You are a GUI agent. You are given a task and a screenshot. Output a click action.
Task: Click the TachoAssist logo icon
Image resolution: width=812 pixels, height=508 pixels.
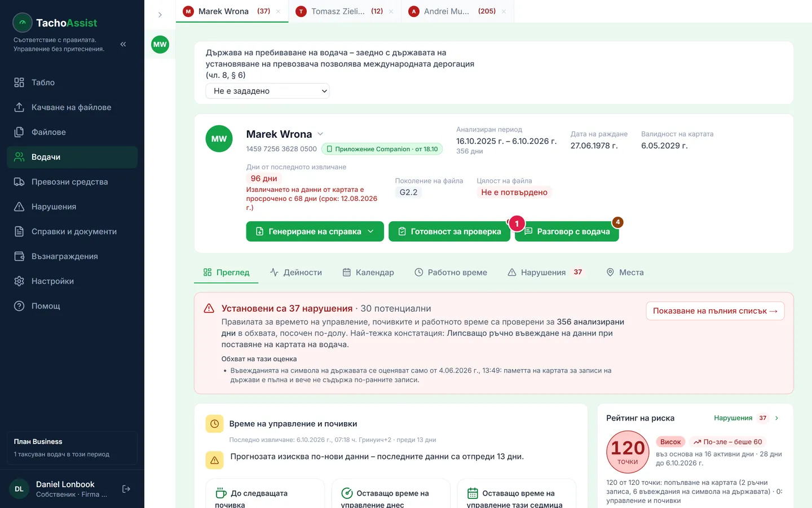(x=23, y=23)
